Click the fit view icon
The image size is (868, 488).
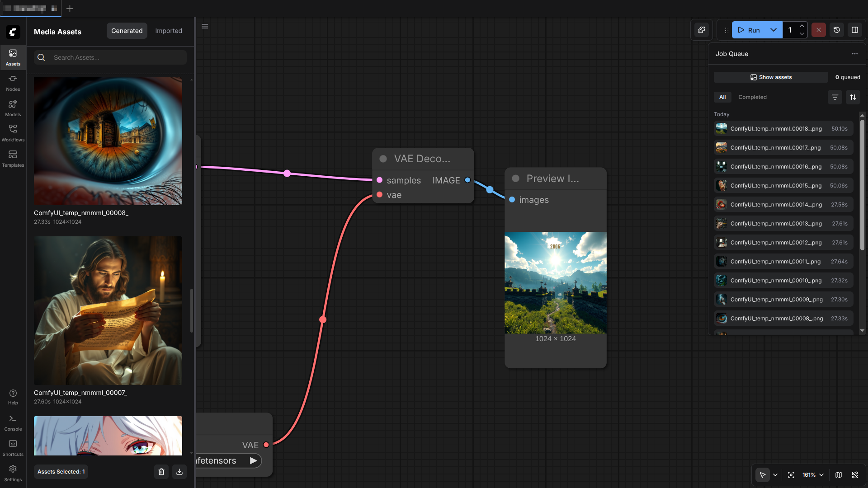(791, 475)
